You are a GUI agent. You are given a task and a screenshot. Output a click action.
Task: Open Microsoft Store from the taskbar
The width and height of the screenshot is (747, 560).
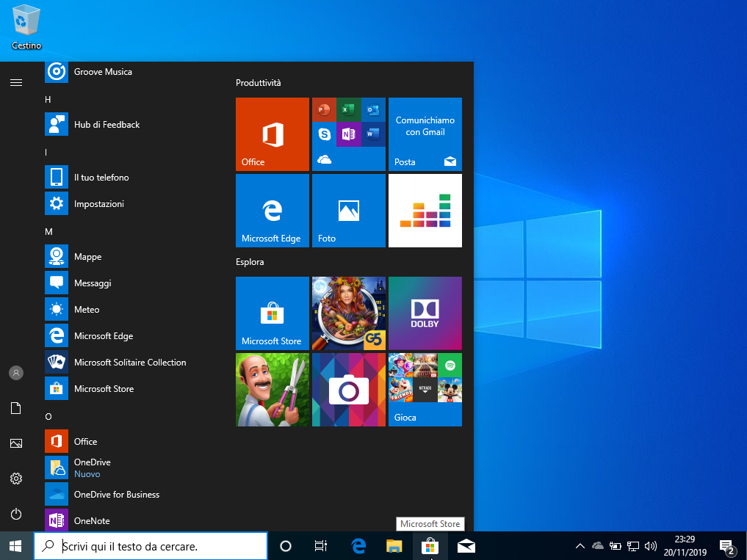(x=430, y=546)
